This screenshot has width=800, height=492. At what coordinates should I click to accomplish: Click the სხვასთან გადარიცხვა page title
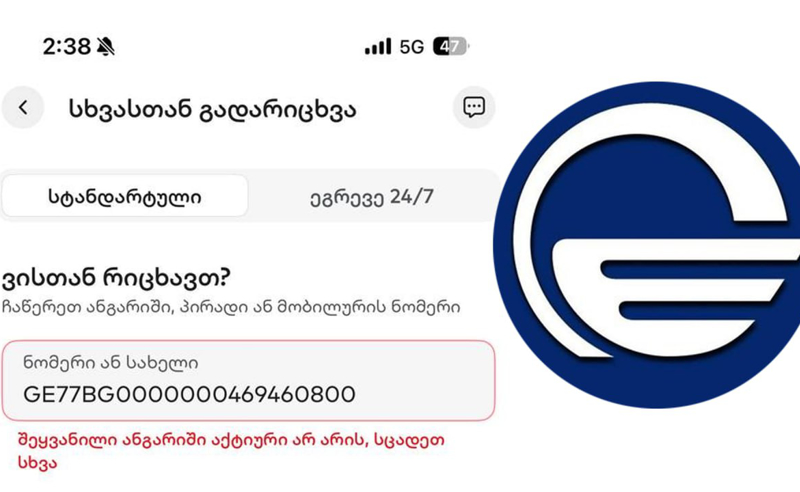pyautogui.click(x=212, y=109)
